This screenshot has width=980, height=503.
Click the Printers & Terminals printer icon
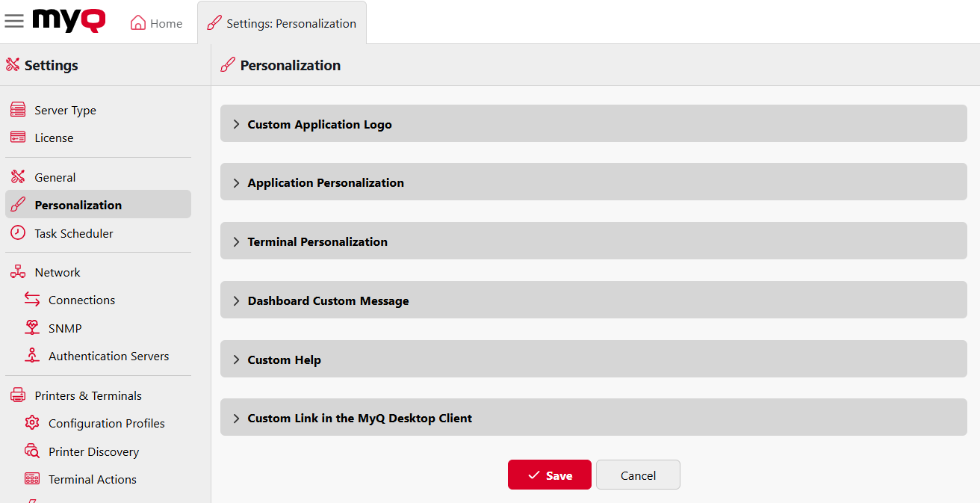[17, 395]
